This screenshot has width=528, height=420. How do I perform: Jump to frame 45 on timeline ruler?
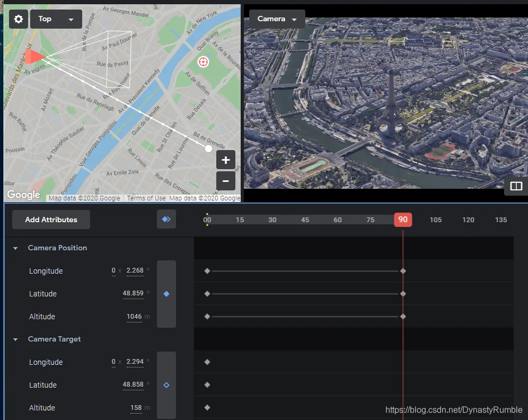(x=305, y=220)
